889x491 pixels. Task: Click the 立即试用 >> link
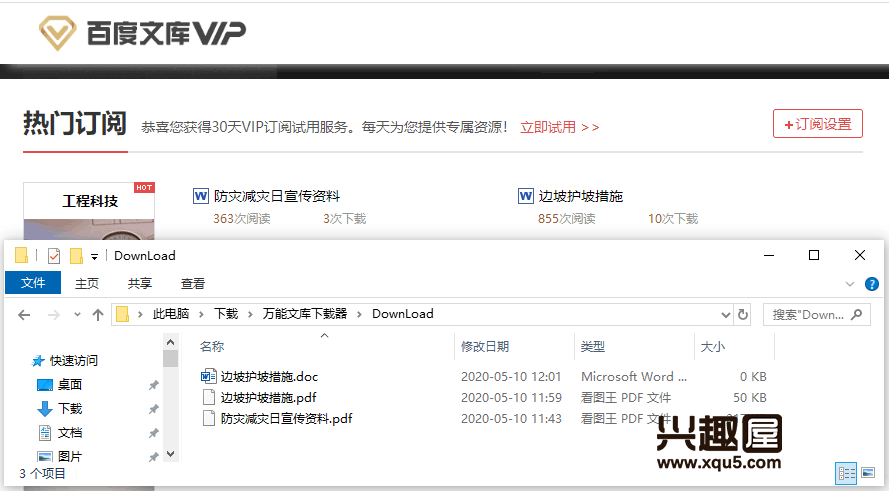(x=560, y=127)
